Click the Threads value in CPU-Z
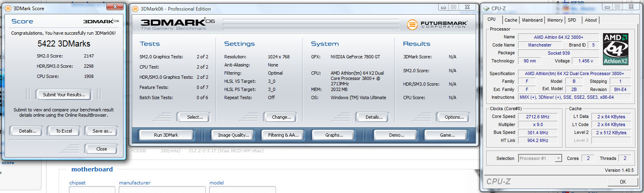Viewport: 644px width, 193px height. [624, 158]
